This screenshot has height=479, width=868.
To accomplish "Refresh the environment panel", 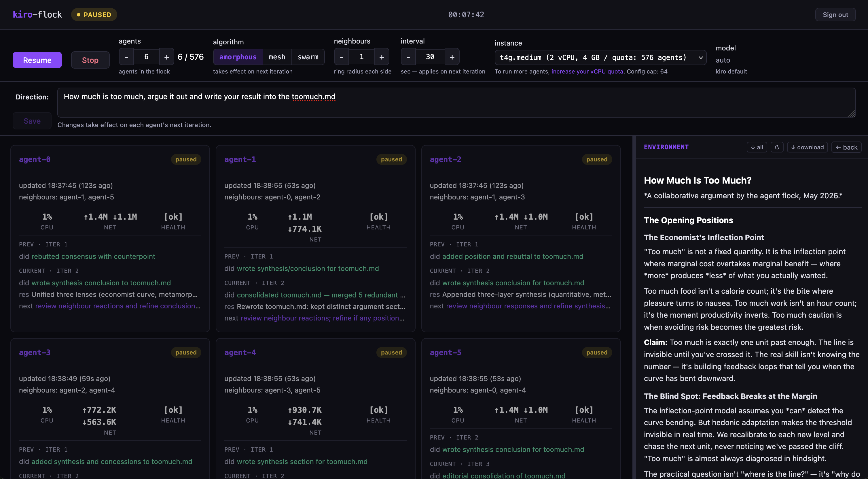I will pyautogui.click(x=777, y=147).
